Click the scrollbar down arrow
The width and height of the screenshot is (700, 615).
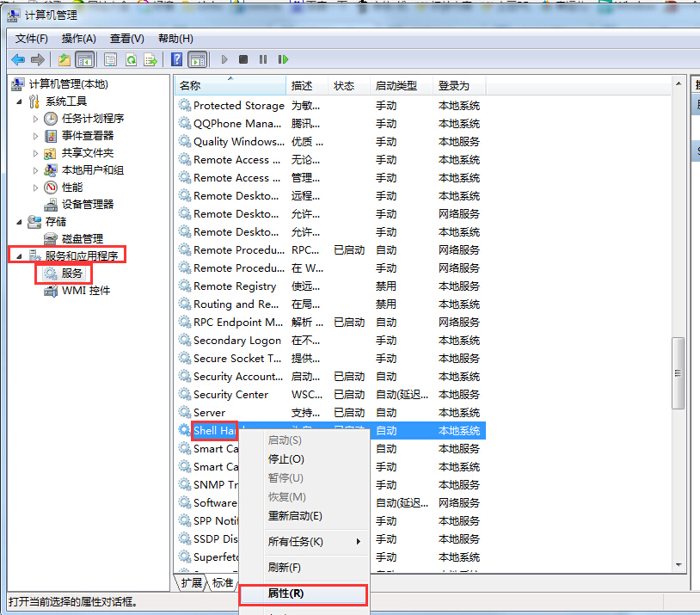tap(679, 565)
